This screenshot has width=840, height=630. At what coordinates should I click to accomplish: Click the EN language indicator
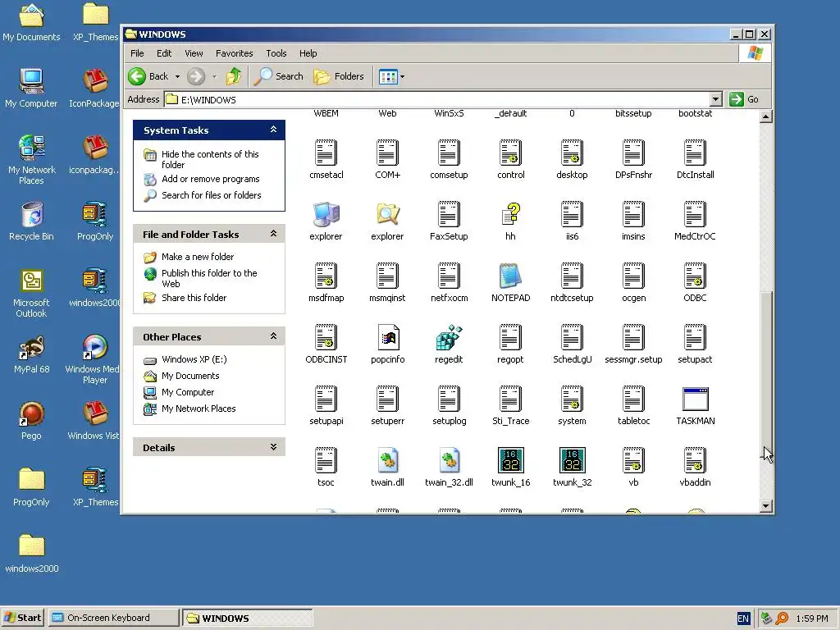pos(742,619)
